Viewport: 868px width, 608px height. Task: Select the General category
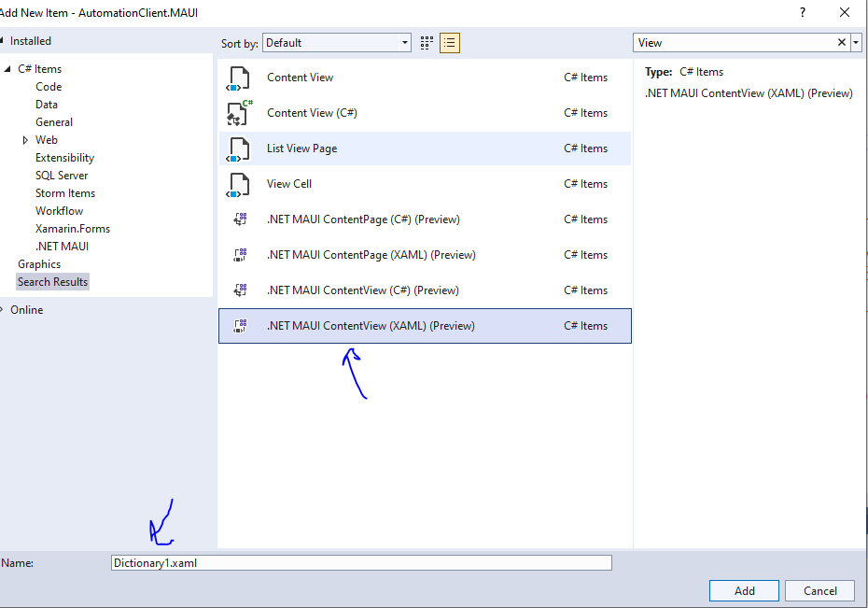click(54, 122)
